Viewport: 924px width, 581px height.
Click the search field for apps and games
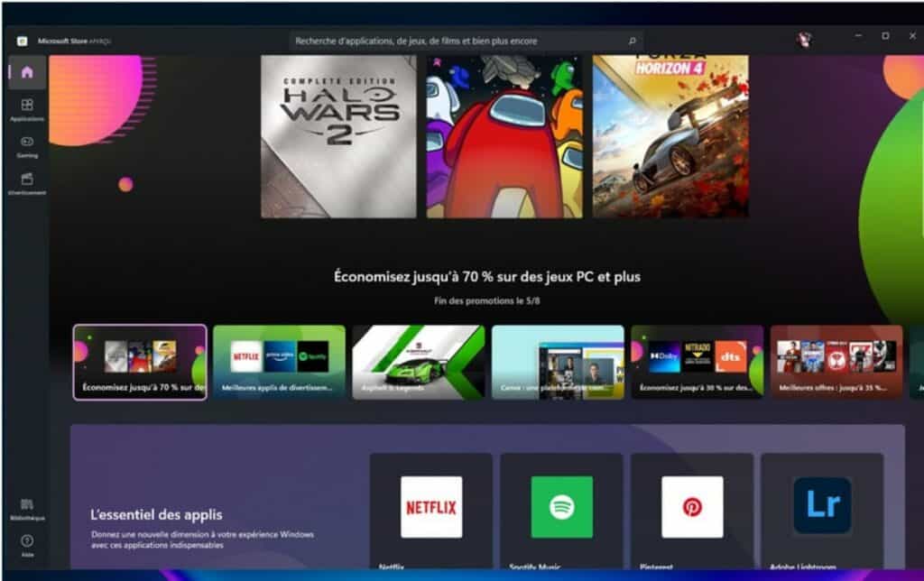coord(466,41)
